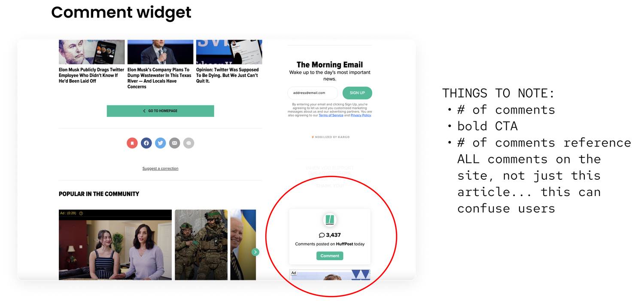Open comments via gray speech bubble icon
The image size is (644, 301).
click(188, 143)
